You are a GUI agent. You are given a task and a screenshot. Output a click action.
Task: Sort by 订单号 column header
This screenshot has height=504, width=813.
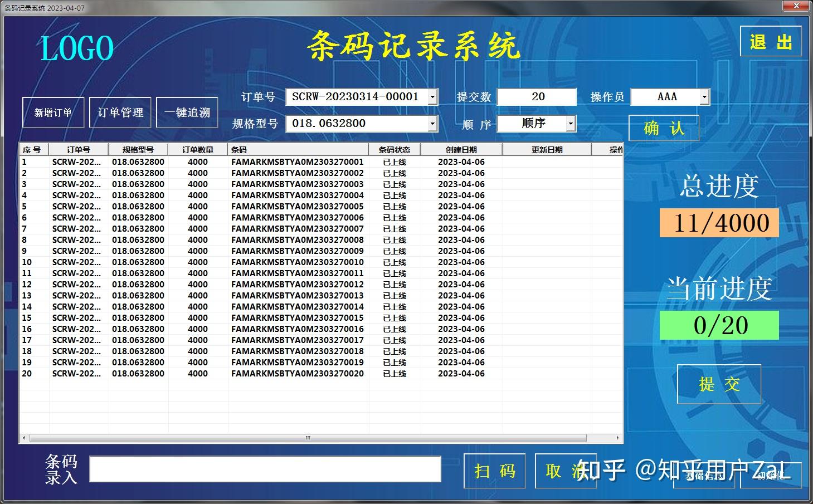[x=79, y=149]
